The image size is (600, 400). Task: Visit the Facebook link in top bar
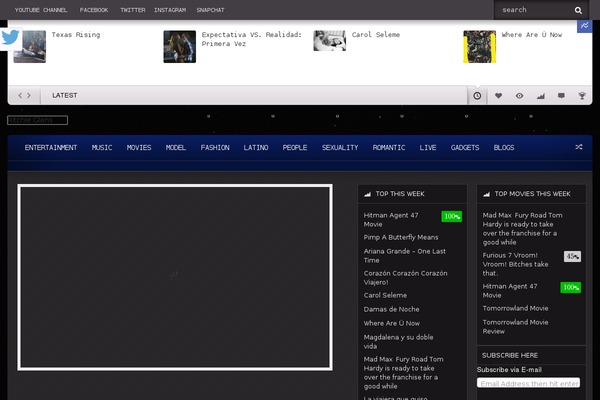94,10
